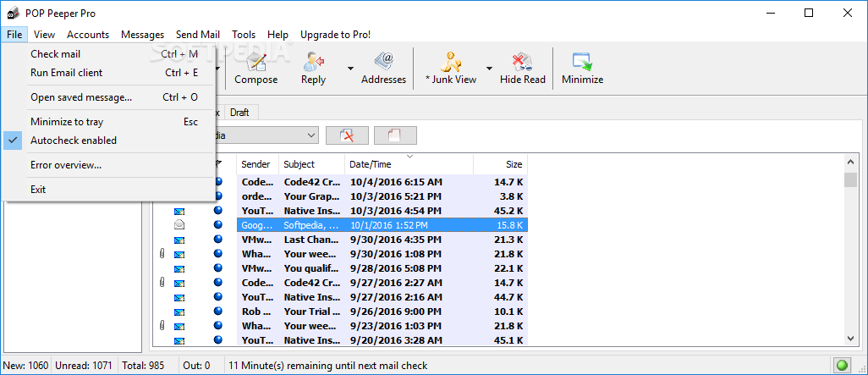Click the Sender column header
This screenshot has height=375, width=868.
258,164
